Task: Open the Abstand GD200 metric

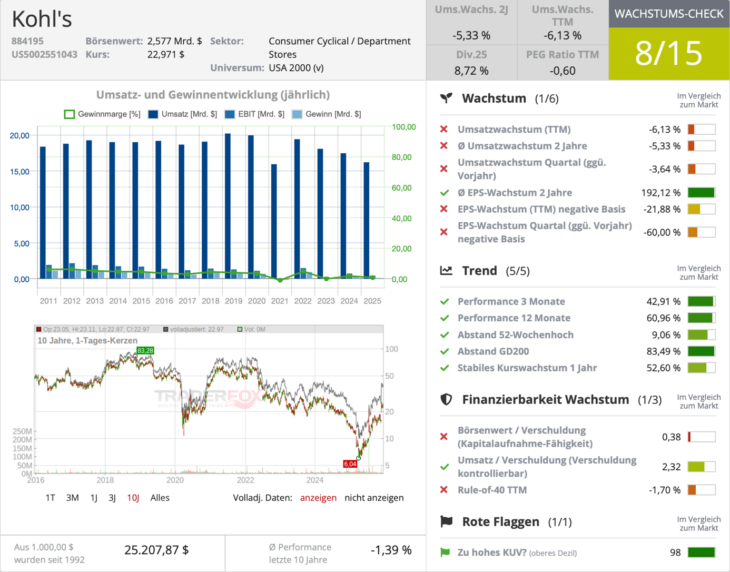Action: [x=496, y=351]
